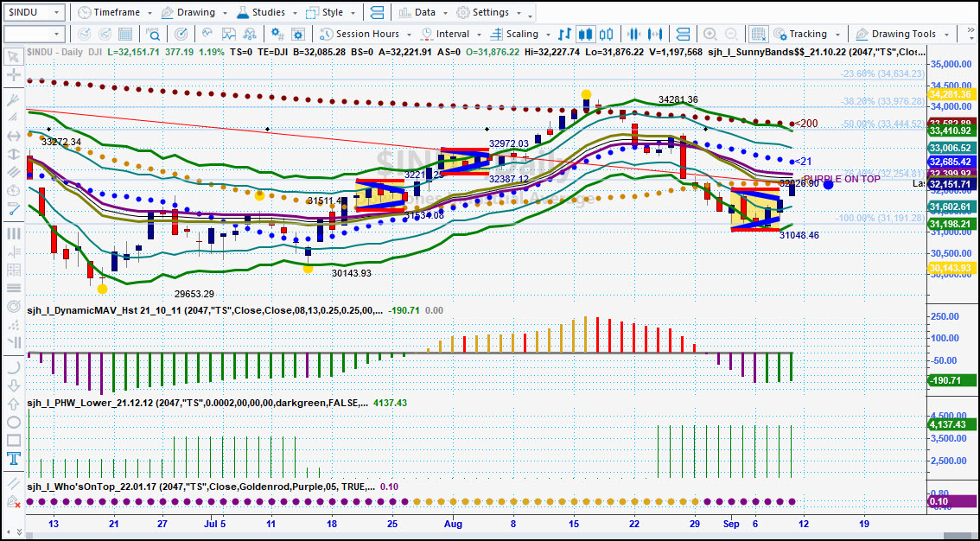
Task: Click the pencil with red X remove-drawings icon
Action: (12, 501)
